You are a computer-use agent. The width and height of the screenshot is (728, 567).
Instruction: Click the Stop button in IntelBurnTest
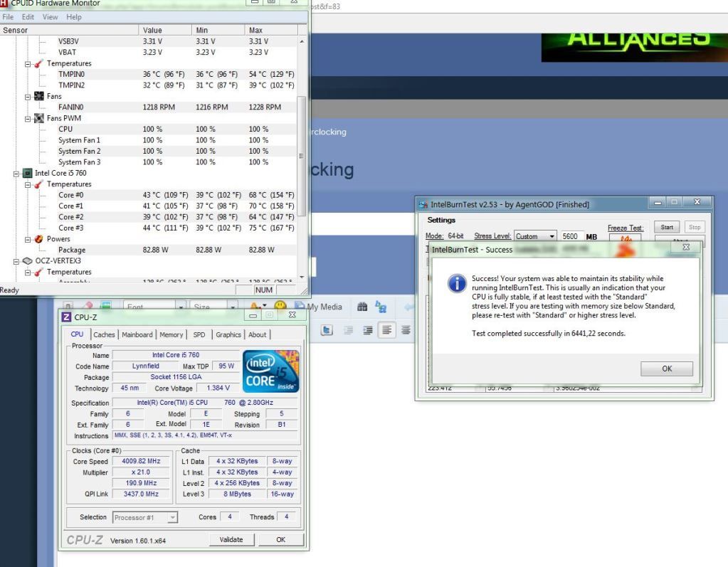(695, 227)
